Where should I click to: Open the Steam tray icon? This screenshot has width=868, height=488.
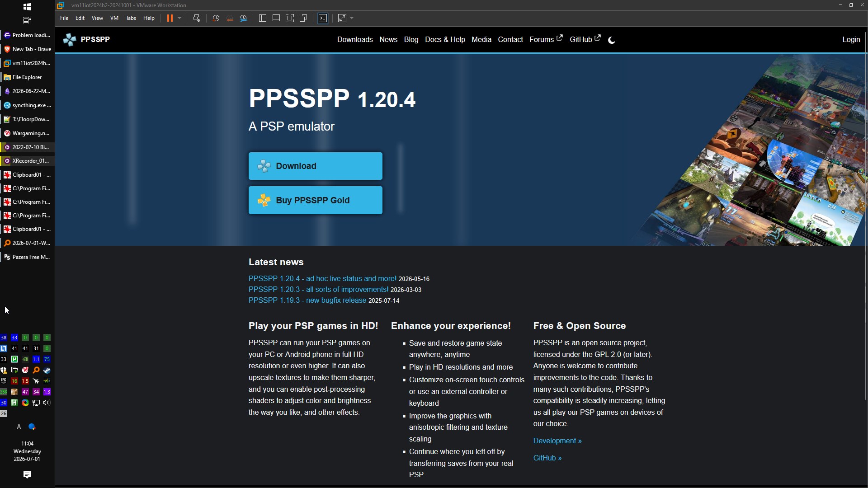pos(47,370)
